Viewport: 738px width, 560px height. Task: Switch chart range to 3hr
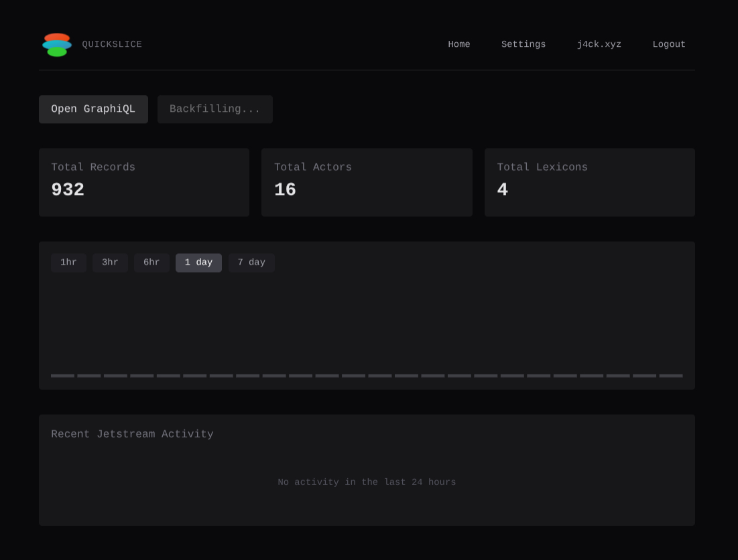click(110, 263)
